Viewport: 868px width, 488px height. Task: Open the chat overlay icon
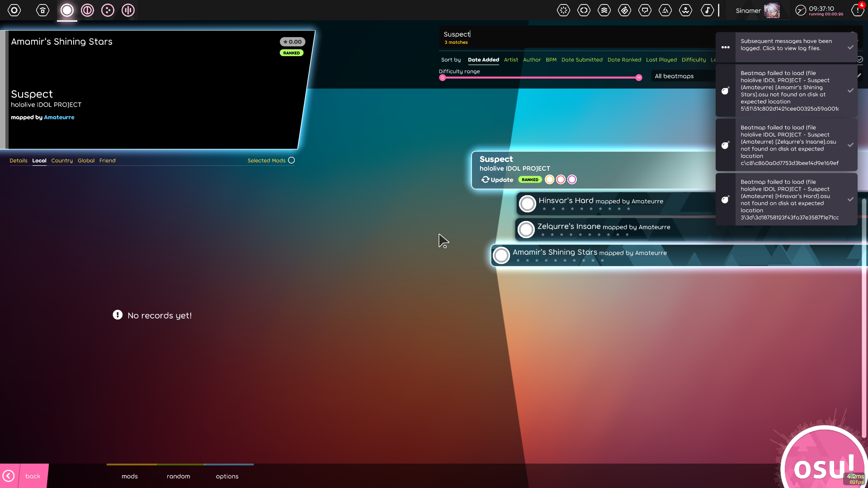(645, 10)
